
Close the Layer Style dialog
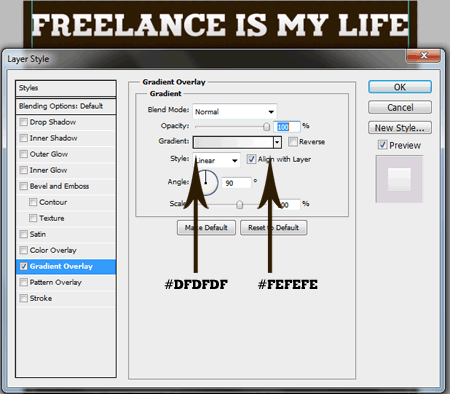click(423, 56)
